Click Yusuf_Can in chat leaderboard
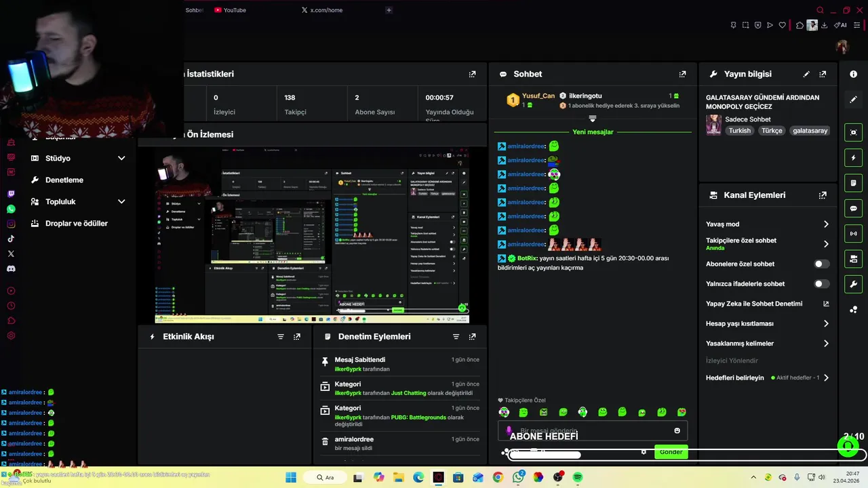The width and height of the screenshot is (868, 488). [x=538, y=96]
